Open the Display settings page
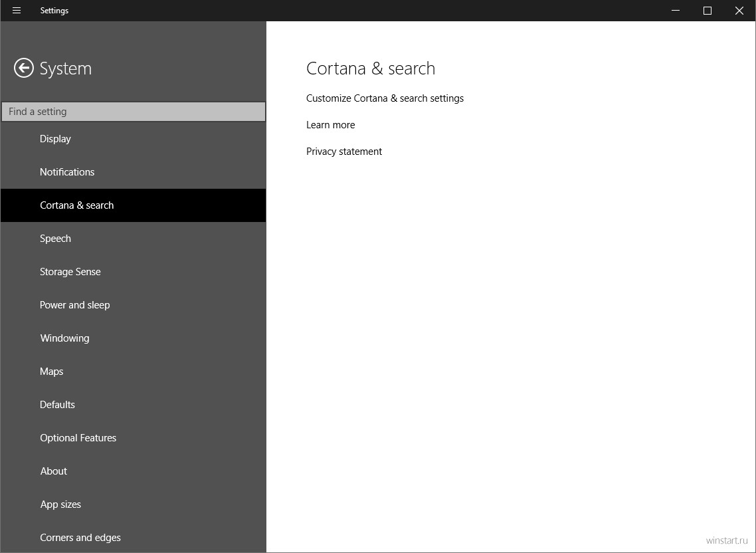 [x=133, y=139]
